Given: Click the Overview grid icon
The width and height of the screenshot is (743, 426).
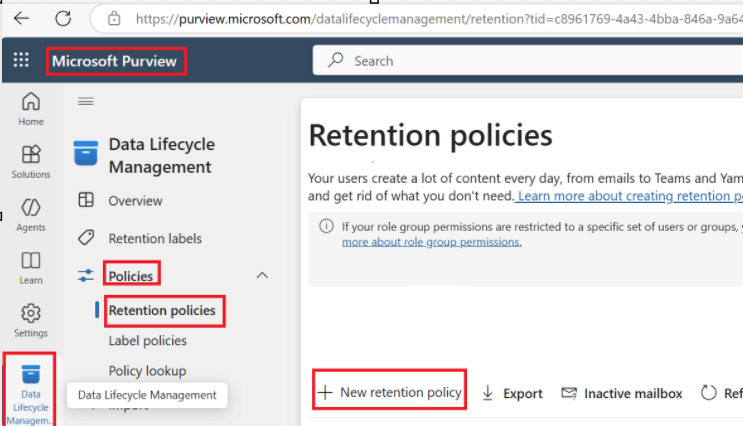Looking at the screenshot, I should tap(86, 199).
